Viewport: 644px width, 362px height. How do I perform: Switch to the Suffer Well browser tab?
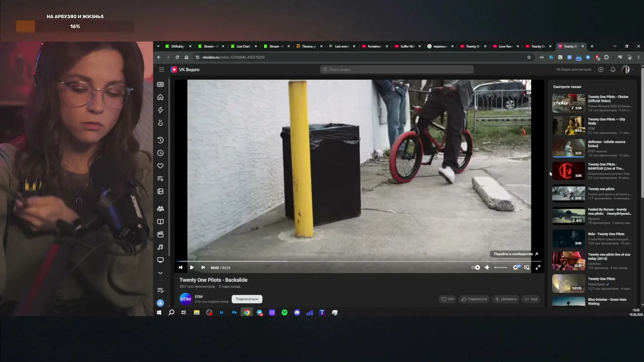pyautogui.click(x=407, y=46)
